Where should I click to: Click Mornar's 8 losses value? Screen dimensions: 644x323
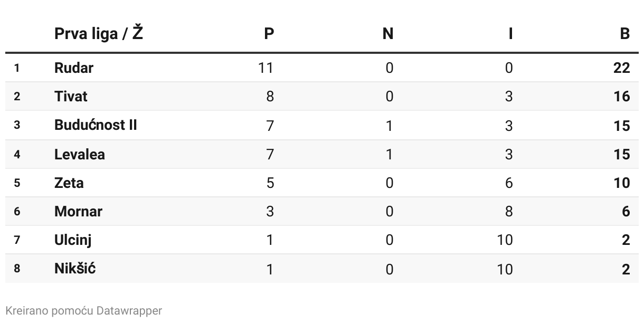pos(509,212)
